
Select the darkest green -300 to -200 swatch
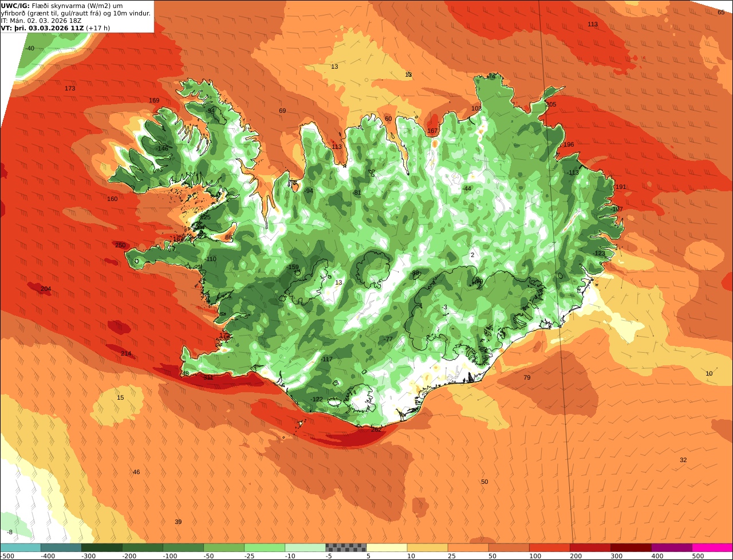coord(102,547)
